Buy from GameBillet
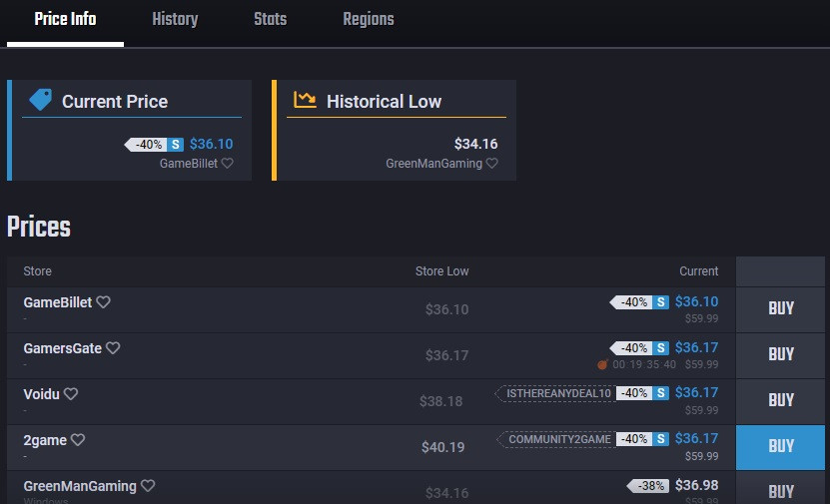 pos(780,309)
